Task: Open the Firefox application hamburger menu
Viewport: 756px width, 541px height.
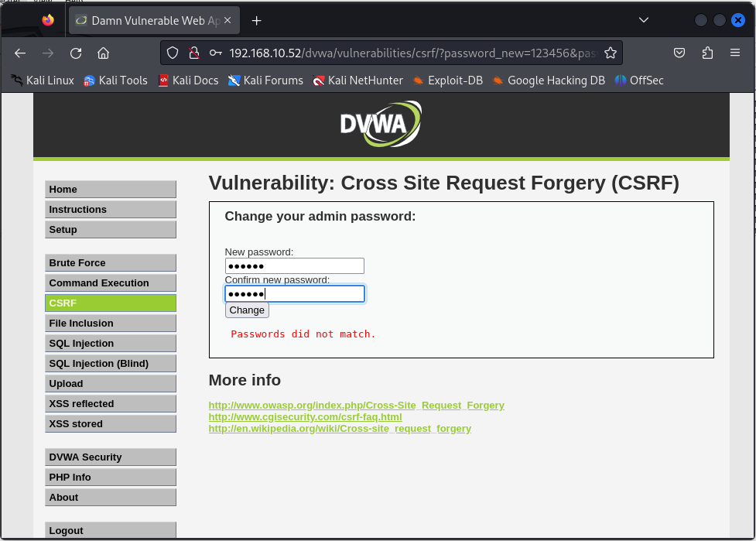Action: pyautogui.click(x=735, y=53)
